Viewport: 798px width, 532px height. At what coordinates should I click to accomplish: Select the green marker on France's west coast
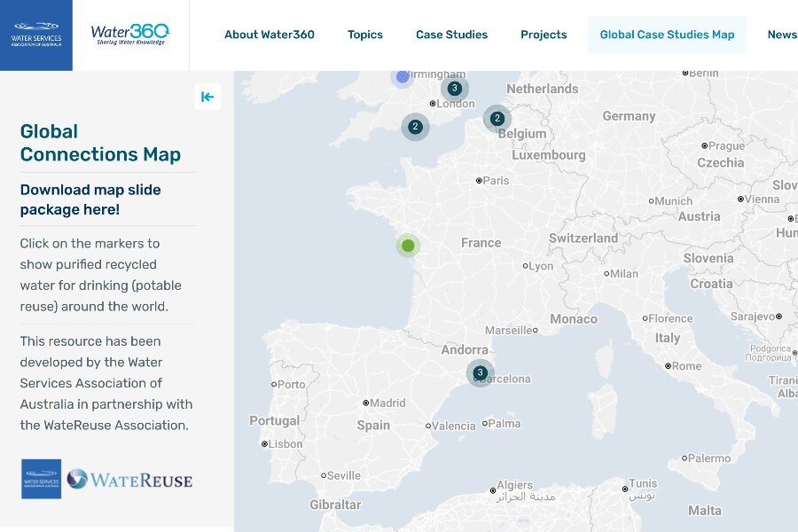pyautogui.click(x=408, y=246)
